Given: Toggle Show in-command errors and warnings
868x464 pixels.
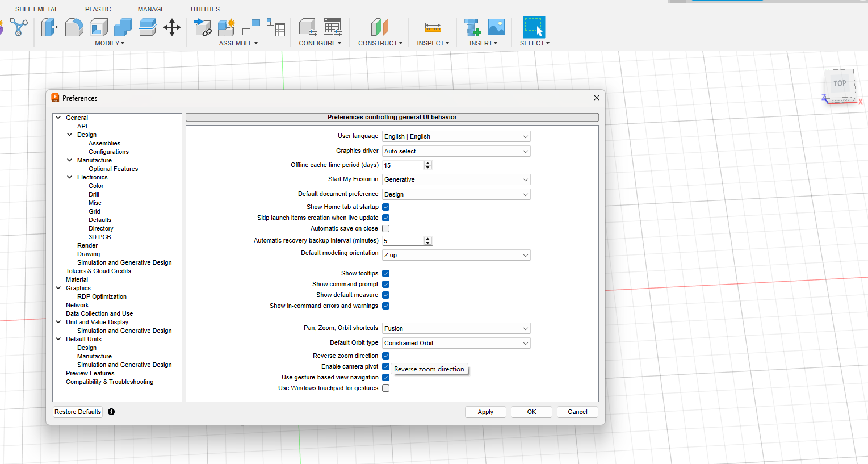Looking at the screenshot, I should (x=386, y=306).
